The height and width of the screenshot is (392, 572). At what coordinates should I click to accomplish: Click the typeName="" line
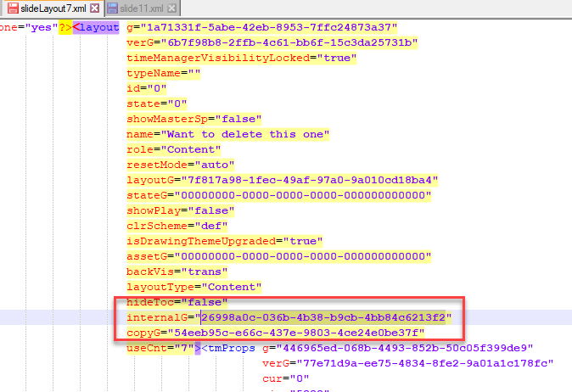click(x=164, y=73)
